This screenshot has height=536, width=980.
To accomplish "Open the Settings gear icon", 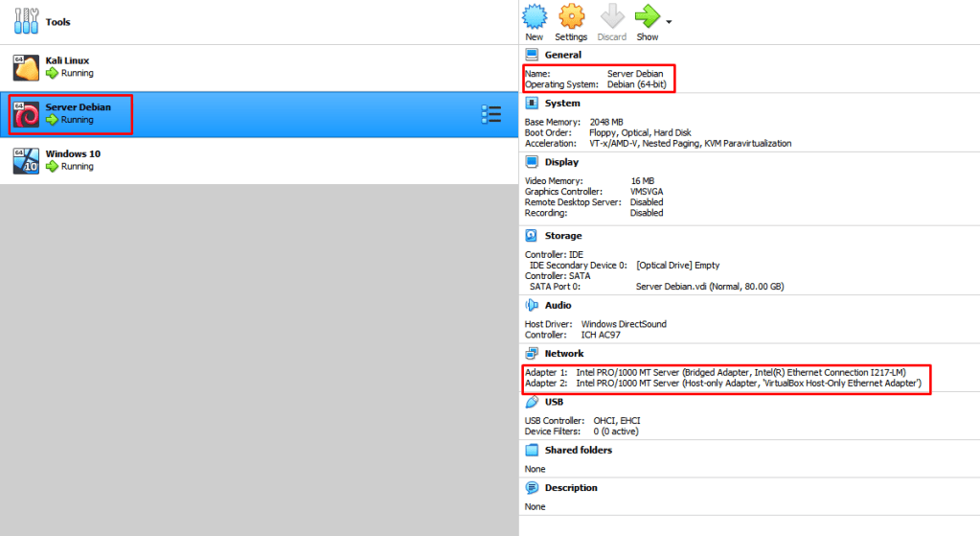I will 571,17.
